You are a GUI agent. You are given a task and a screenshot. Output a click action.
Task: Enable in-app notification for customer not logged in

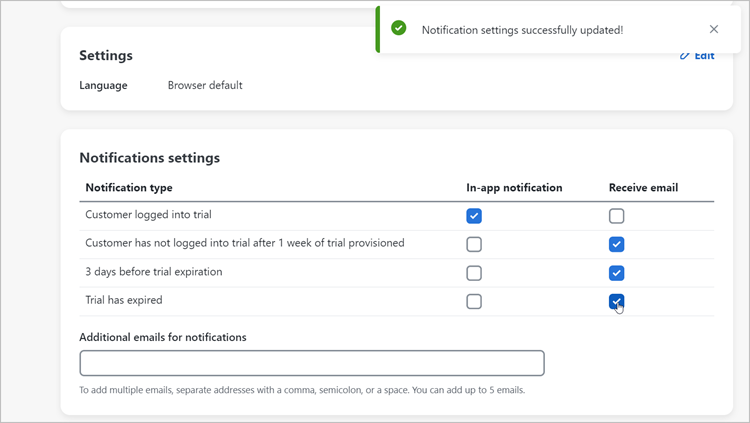click(x=474, y=244)
